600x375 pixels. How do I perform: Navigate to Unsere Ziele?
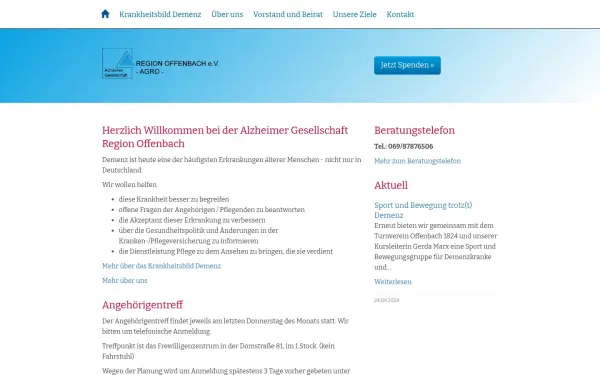tap(354, 14)
